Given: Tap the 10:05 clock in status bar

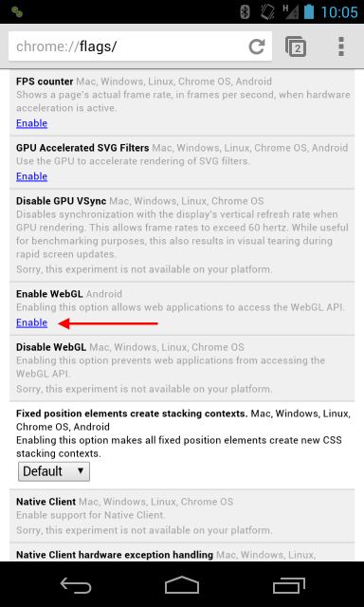Looking at the screenshot, I should (x=339, y=12).
